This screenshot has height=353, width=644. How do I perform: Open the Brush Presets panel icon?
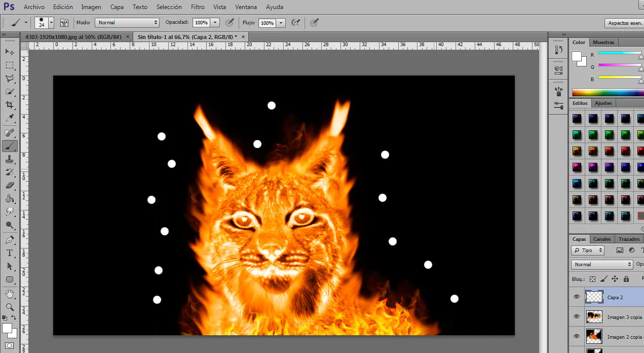coord(559,106)
